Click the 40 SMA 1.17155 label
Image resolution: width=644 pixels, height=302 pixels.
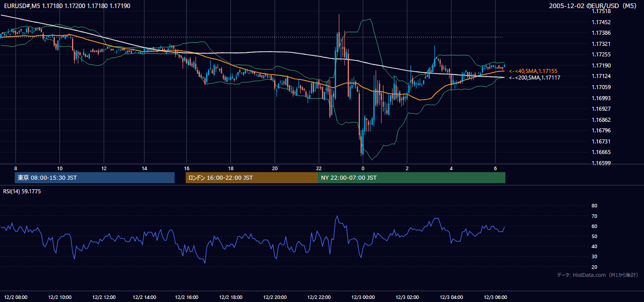tap(533, 71)
